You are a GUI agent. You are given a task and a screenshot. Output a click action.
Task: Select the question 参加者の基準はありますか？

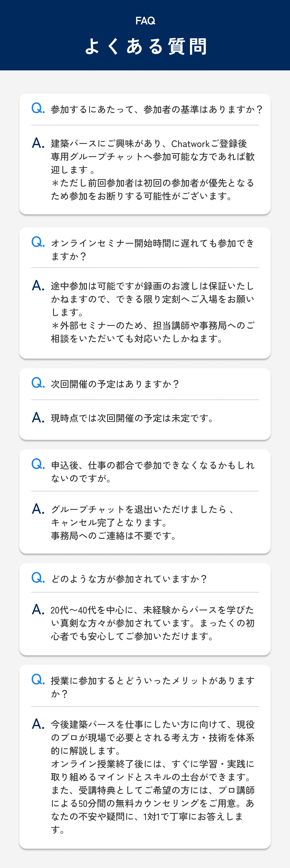coord(157,109)
